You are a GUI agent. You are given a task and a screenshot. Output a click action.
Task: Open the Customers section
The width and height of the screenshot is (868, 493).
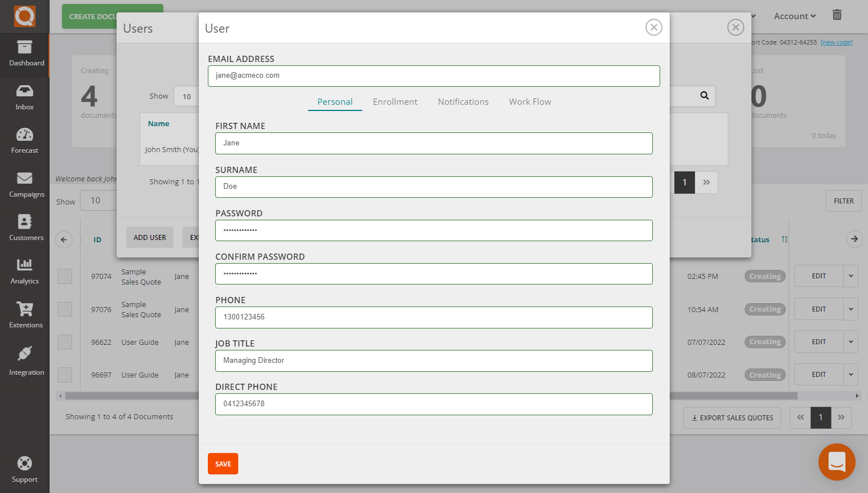25,228
